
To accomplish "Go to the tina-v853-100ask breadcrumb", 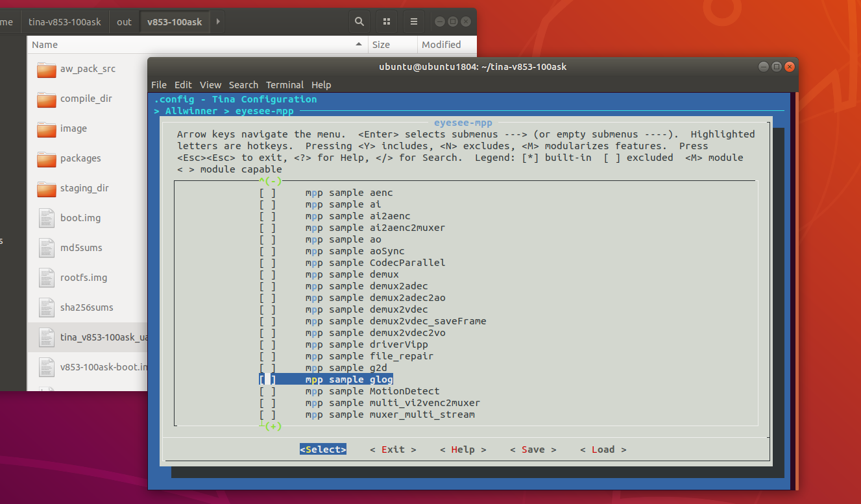I will click(x=65, y=21).
